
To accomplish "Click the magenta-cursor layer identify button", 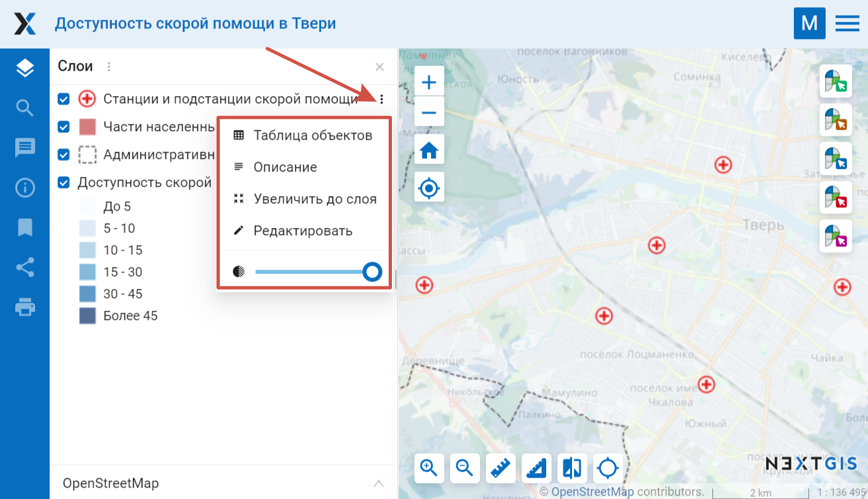I will (834, 237).
